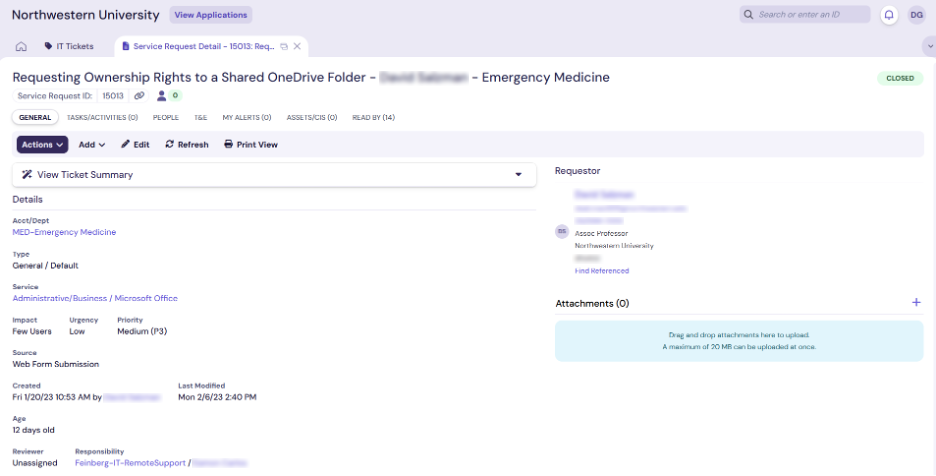Viewport: 936px width, 476px height.
Task: Close the Service Request Detail tab
Action: coord(297,46)
